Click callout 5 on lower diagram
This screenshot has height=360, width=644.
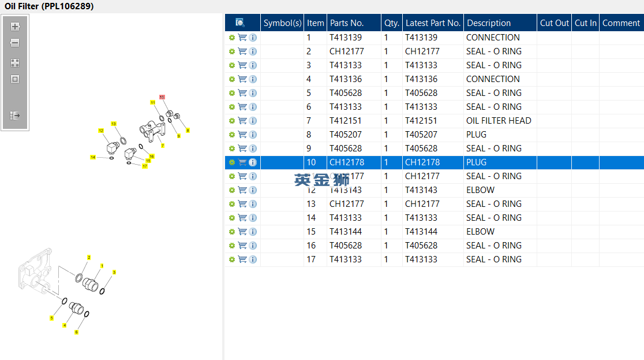click(x=51, y=318)
